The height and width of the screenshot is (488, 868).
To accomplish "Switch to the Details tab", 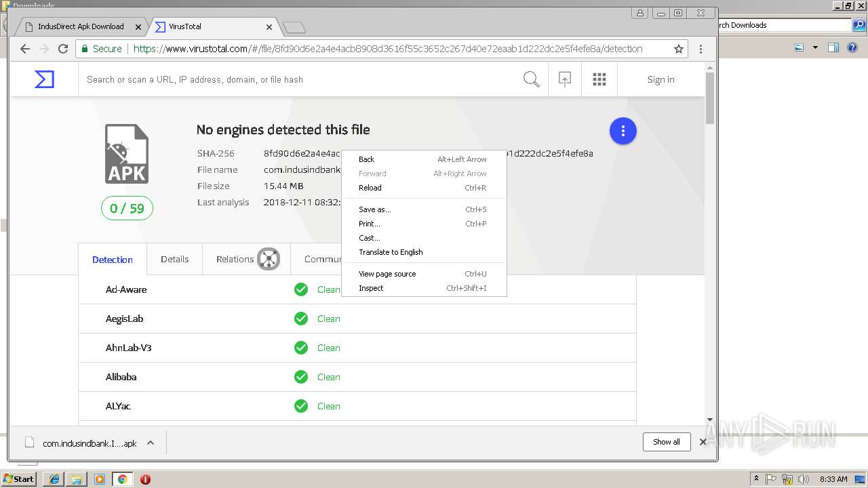I will tap(174, 259).
